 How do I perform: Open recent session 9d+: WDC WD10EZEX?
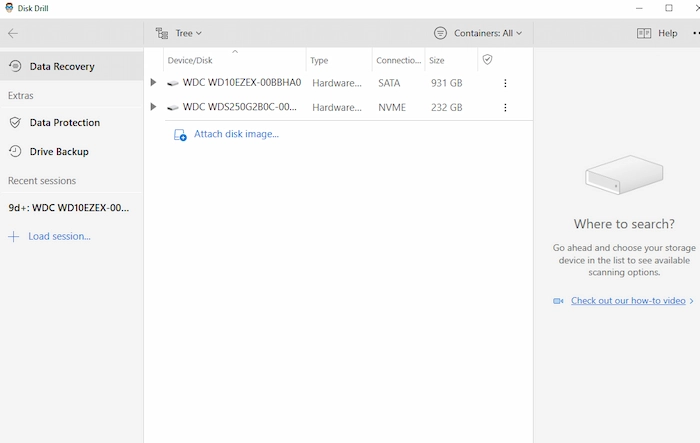[x=69, y=208]
